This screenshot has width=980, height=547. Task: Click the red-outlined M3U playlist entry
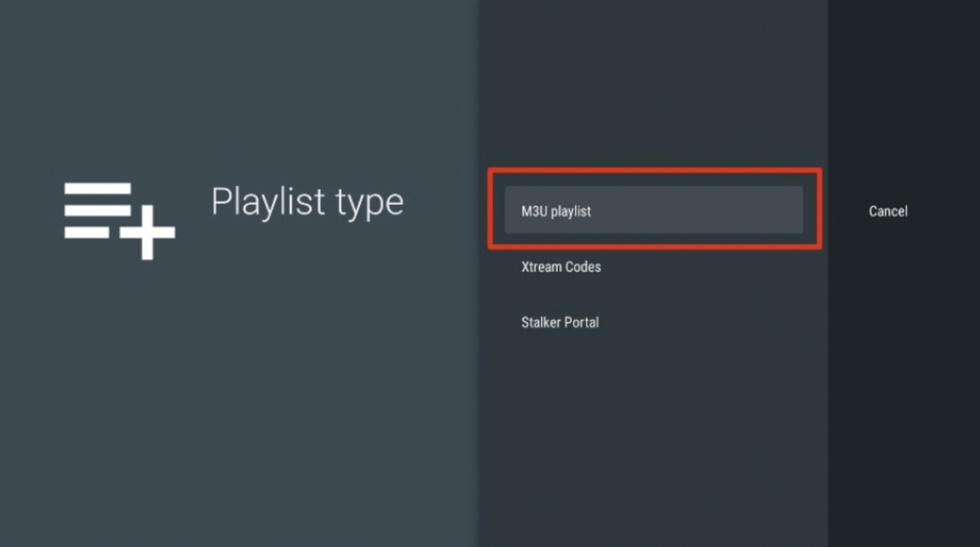653,211
